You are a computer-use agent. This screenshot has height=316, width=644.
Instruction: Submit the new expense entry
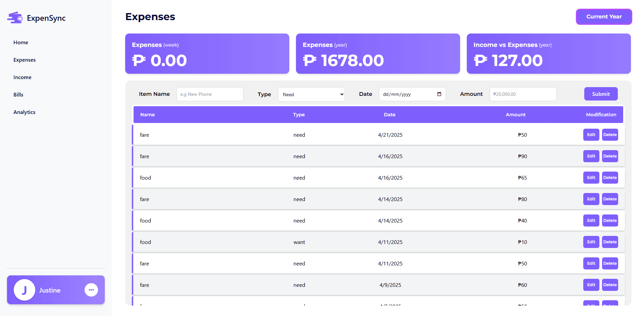pyautogui.click(x=600, y=94)
